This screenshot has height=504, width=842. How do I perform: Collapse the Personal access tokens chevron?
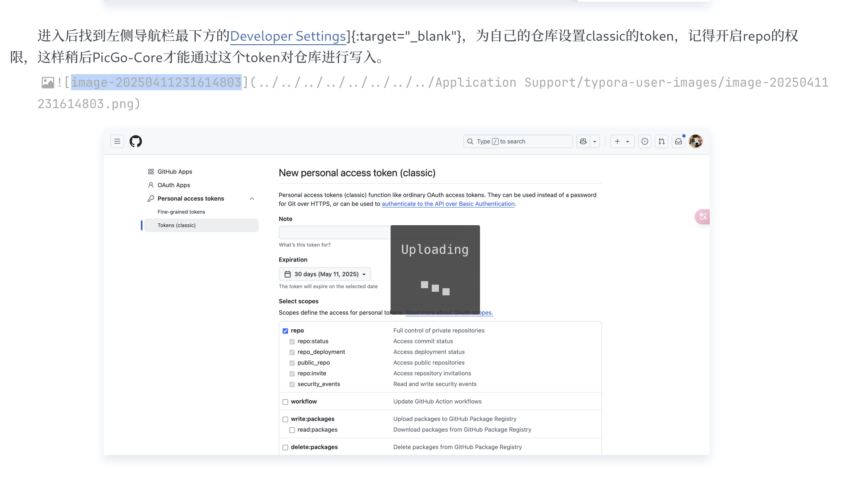(252, 198)
